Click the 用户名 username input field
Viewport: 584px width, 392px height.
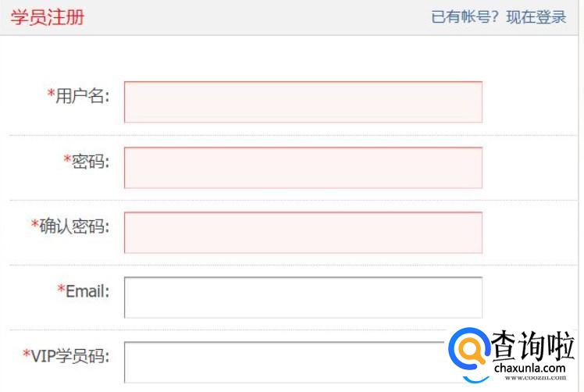pos(303,102)
